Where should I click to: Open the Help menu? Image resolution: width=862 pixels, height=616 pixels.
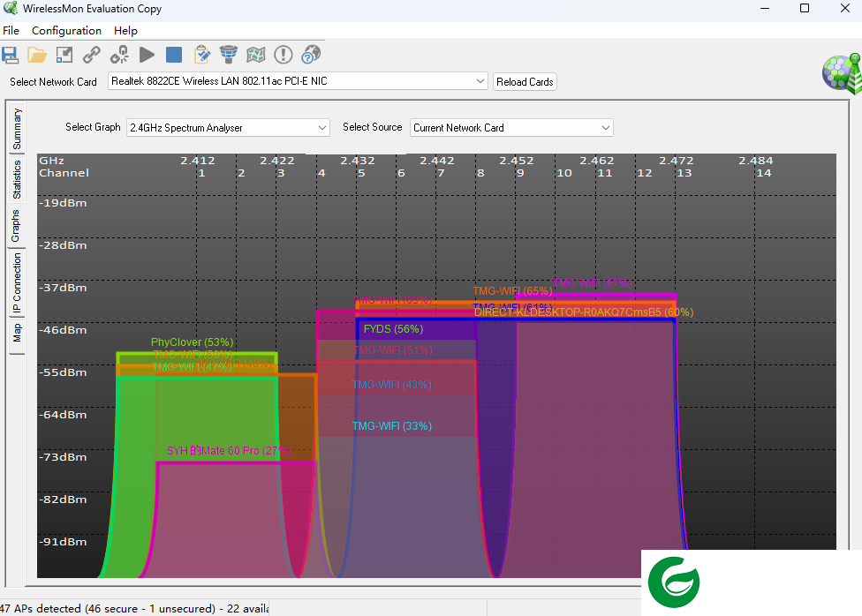tap(125, 31)
